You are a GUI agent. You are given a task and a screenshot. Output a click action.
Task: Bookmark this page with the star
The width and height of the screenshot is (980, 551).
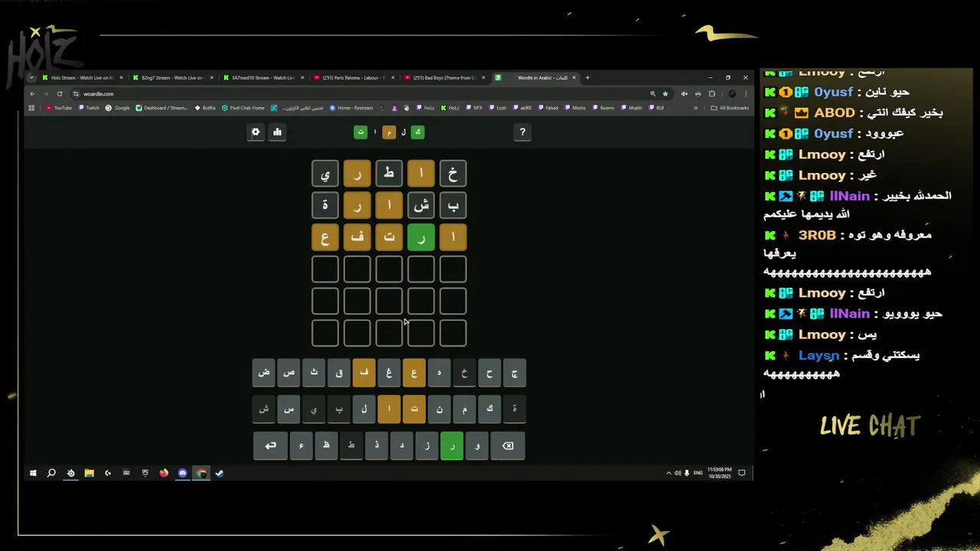click(x=665, y=93)
